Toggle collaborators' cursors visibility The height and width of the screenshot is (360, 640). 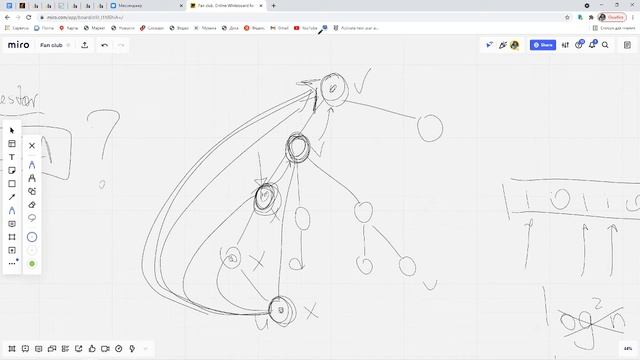(489, 45)
